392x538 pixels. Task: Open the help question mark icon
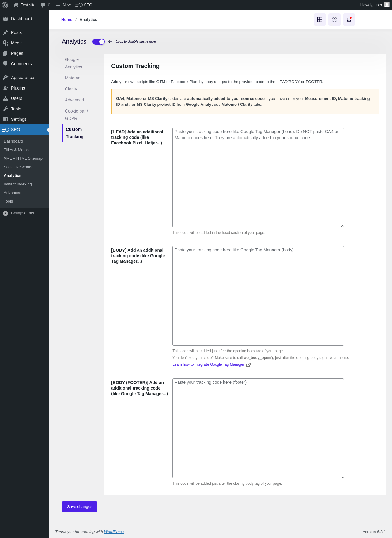(334, 20)
